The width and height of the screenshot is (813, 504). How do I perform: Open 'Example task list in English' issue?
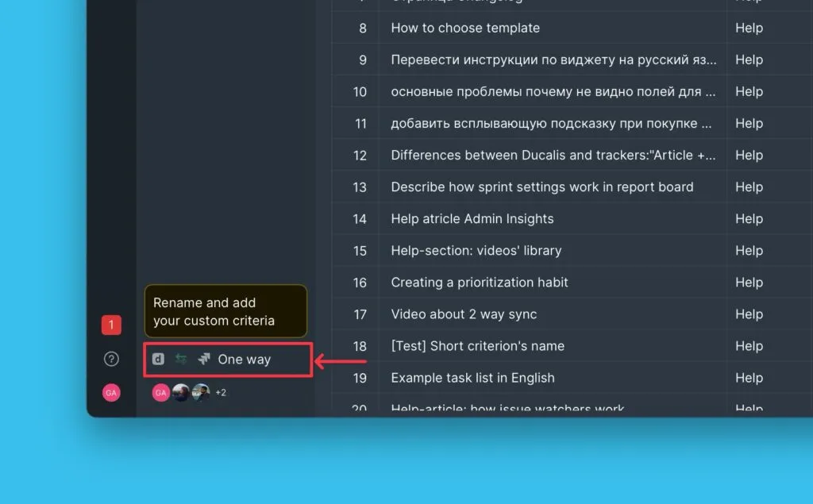(x=472, y=378)
